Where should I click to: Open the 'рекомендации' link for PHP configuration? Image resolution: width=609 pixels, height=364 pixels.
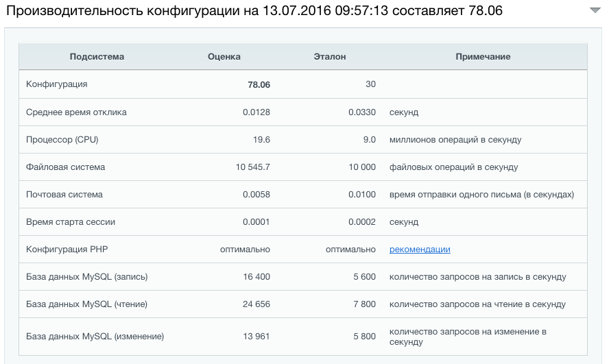click(x=420, y=250)
